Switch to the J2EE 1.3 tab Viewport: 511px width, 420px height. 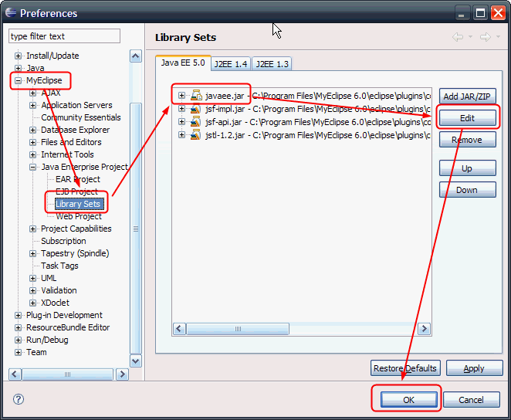pyautogui.click(x=272, y=64)
